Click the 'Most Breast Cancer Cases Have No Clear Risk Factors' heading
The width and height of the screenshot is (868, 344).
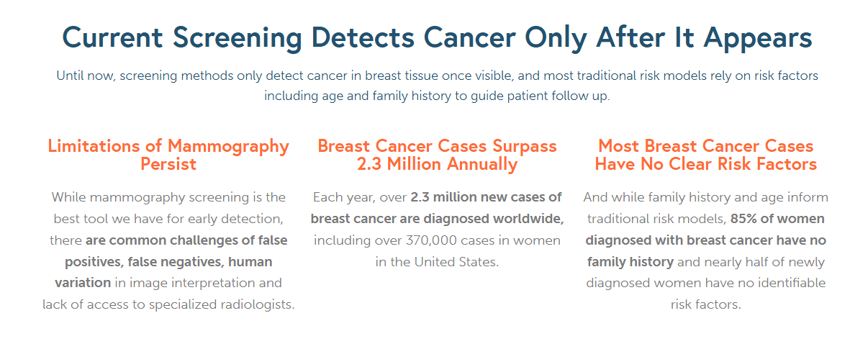pos(705,155)
